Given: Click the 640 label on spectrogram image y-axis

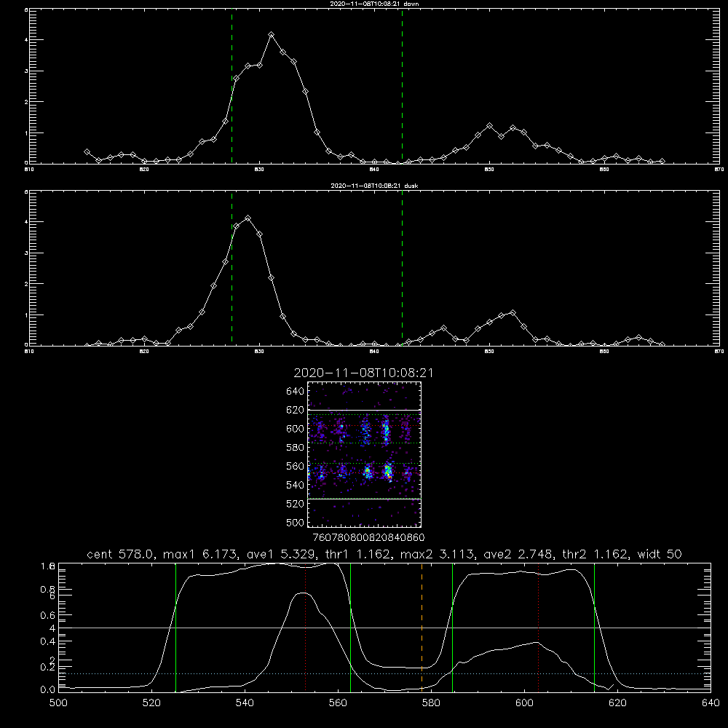Looking at the screenshot, I should 296,392.
